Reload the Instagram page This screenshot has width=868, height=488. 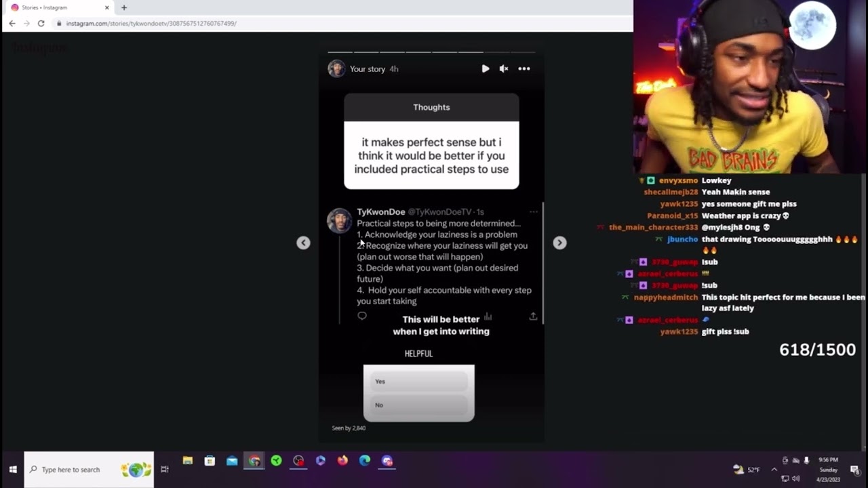tap(41, 23)
